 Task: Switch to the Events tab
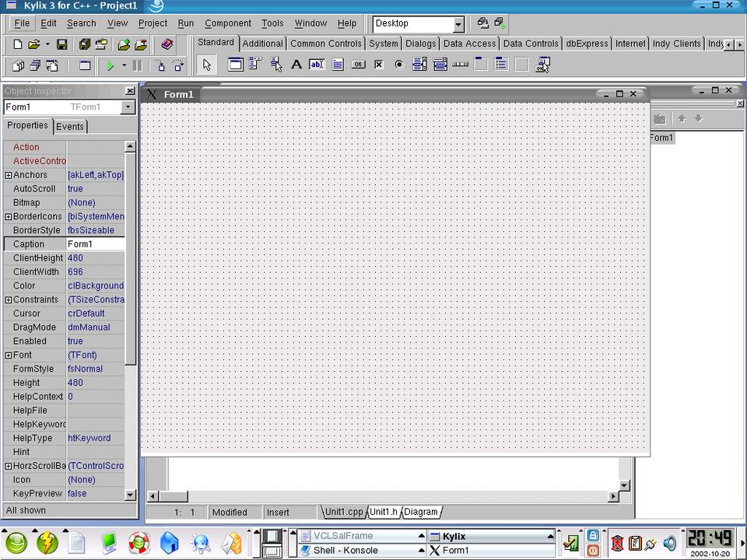tap(70, 127)
